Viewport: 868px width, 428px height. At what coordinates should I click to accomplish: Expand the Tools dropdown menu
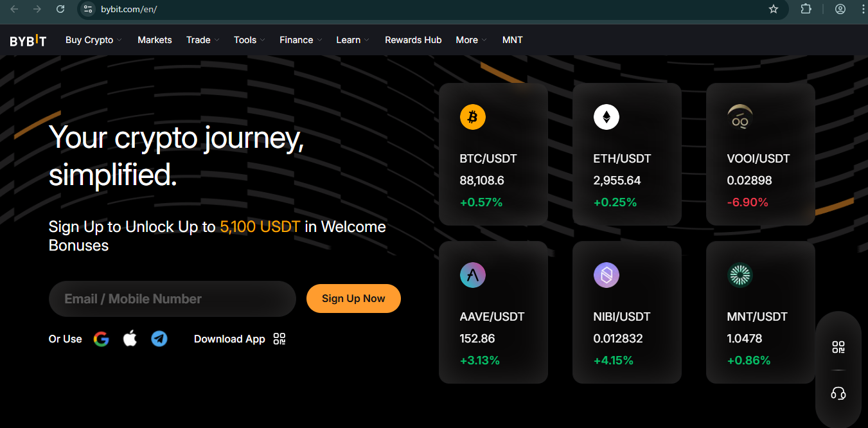click(x=250, y=40)
